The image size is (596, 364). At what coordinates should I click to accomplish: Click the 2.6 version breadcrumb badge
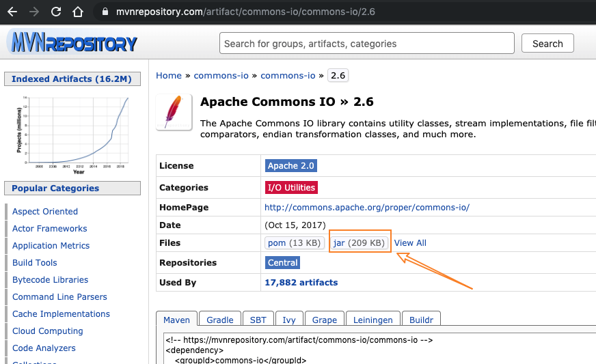tap(338, 76)
